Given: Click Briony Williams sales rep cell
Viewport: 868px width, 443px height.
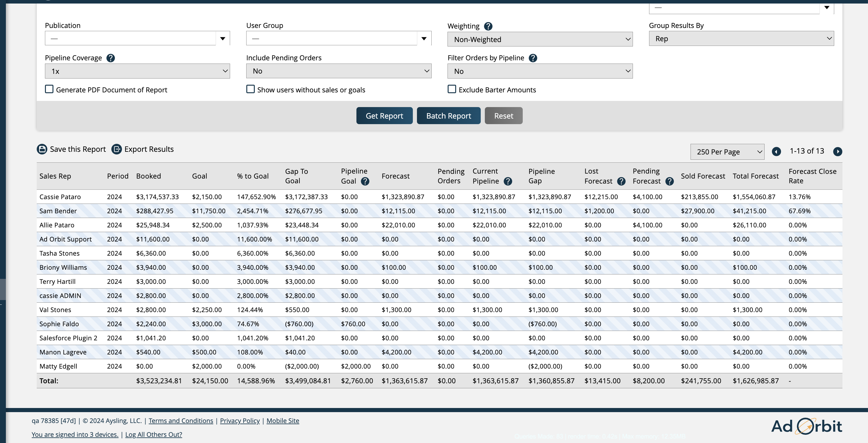Looking at the screenshot, I should 63,268.
